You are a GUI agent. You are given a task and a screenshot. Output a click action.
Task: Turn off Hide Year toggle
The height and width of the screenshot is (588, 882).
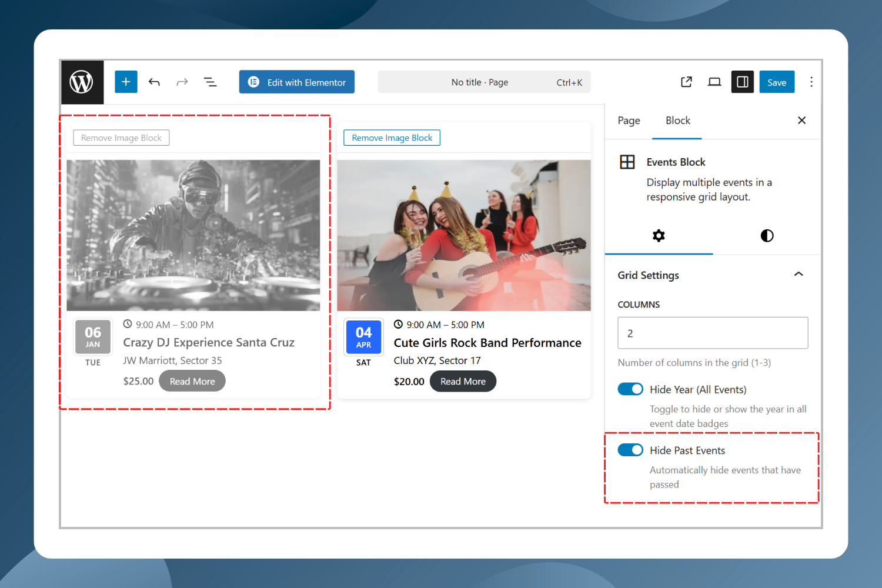click(x=630, y=389)
